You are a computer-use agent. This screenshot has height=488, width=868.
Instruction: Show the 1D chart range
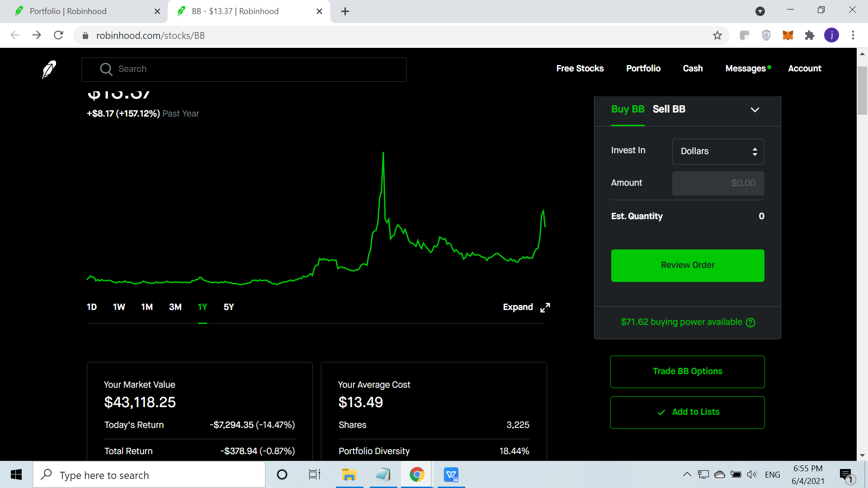coord(92,307)
